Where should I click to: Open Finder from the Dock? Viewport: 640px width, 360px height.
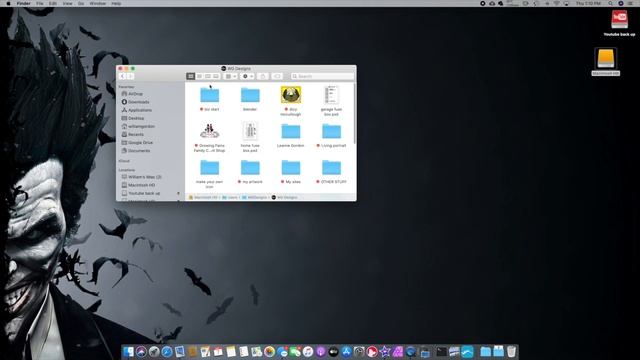click(x=129, y=351)
